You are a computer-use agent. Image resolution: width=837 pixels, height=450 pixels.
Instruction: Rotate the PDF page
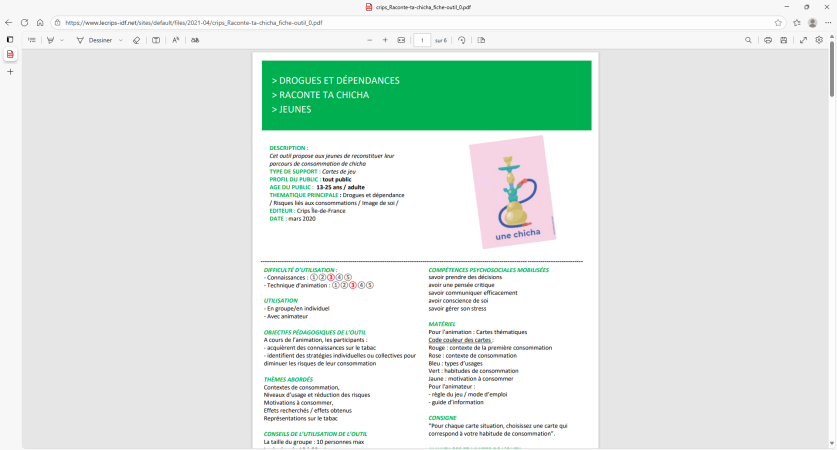point(462,40)
